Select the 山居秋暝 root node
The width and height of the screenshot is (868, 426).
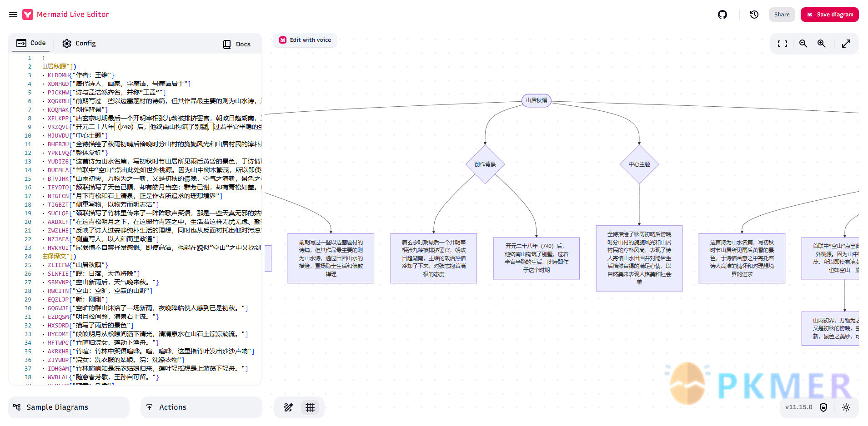(537, 100)
